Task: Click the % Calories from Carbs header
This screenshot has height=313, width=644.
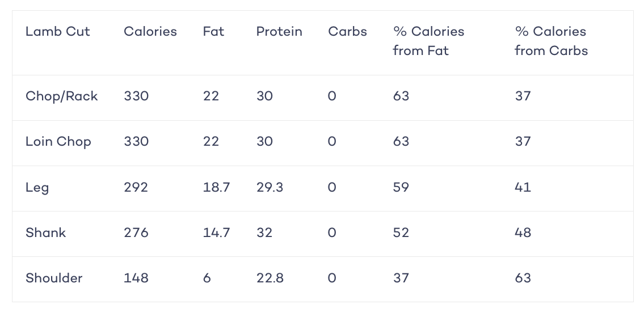Action: pyautogui.click(x=551, y=41)
